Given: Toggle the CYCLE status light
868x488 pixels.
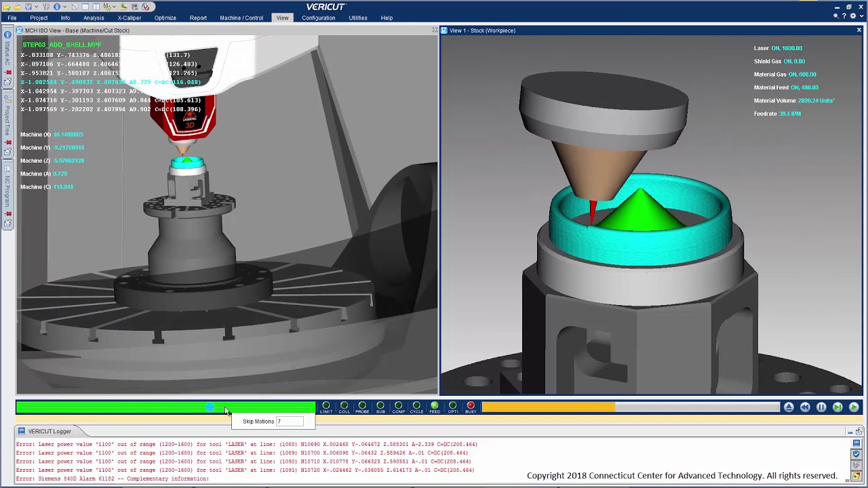Looking at the screenshot, I should [x=416, y=407].
